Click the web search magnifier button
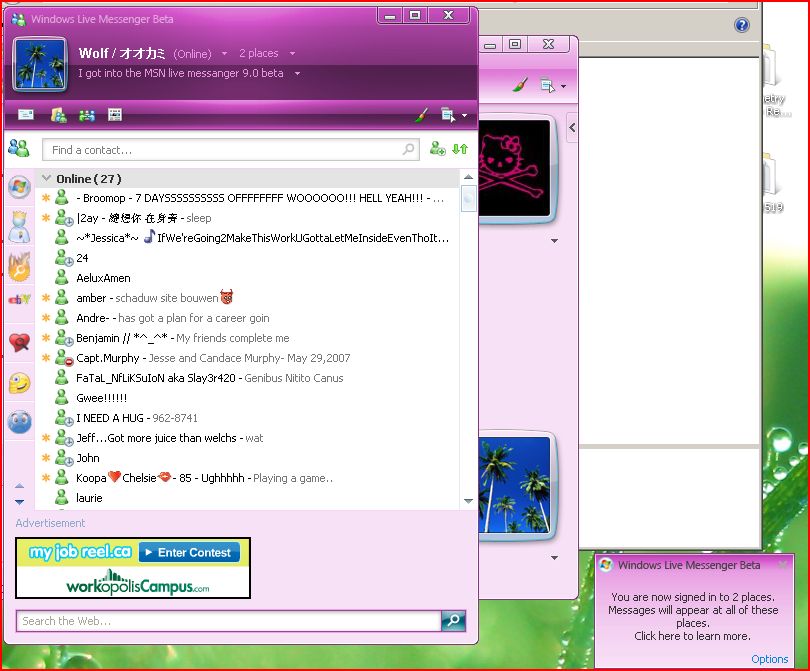 pos(454,620)
